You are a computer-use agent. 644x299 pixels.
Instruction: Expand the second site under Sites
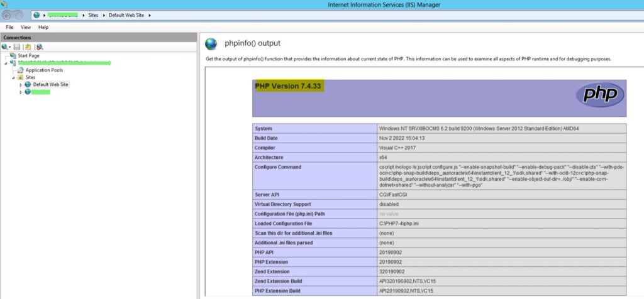[x=21, y=92]
